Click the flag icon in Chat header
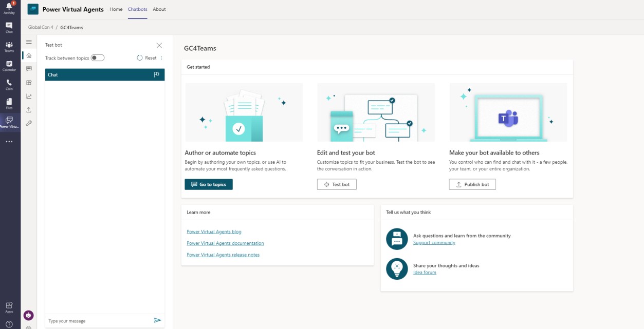Image resolution: width=644 pixels, height=329 pixels. 157,75
